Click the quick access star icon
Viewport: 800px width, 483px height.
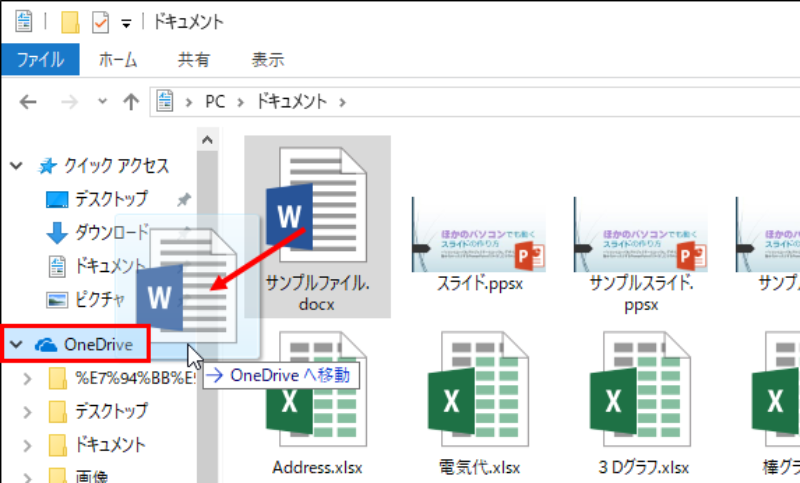[x=48, y=166]
